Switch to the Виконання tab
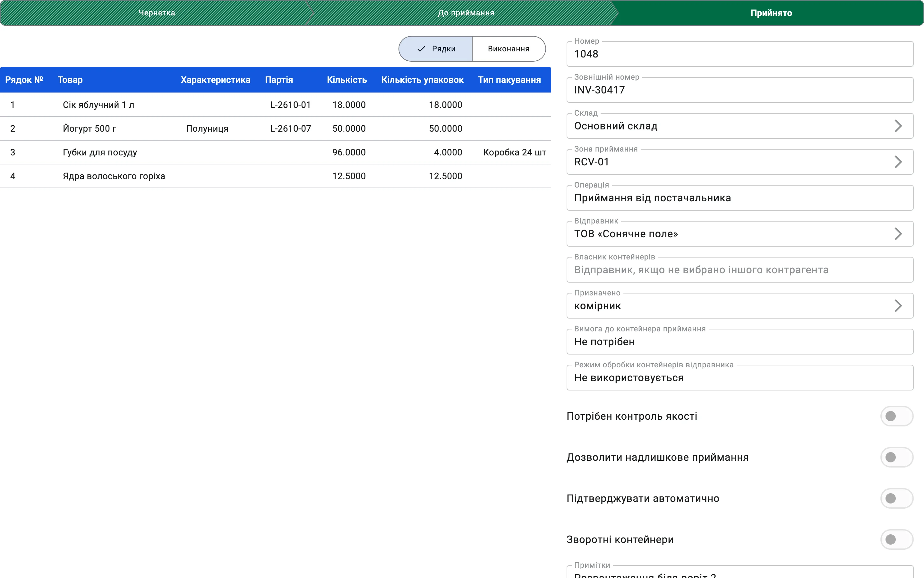This screenshot has height=578, width=924. (x=509, y=49)
